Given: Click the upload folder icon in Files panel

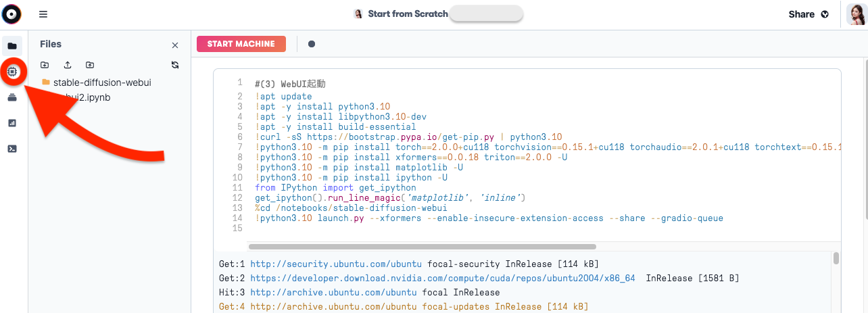Looking at the screenshot, I should [90, 65].
